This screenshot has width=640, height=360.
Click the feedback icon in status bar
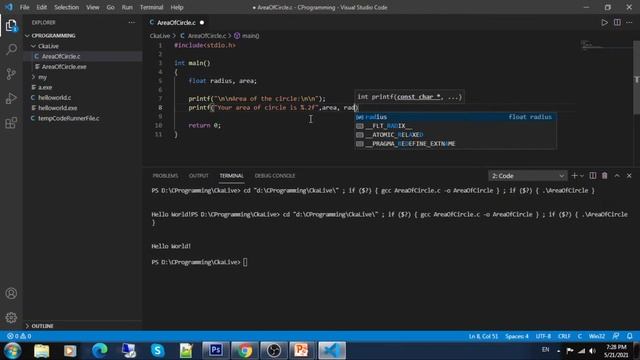[x=616, y=336]
